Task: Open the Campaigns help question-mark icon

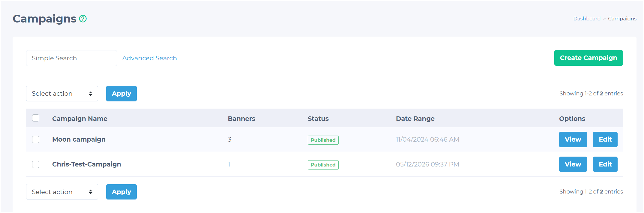Action: [x=83, y=19]
